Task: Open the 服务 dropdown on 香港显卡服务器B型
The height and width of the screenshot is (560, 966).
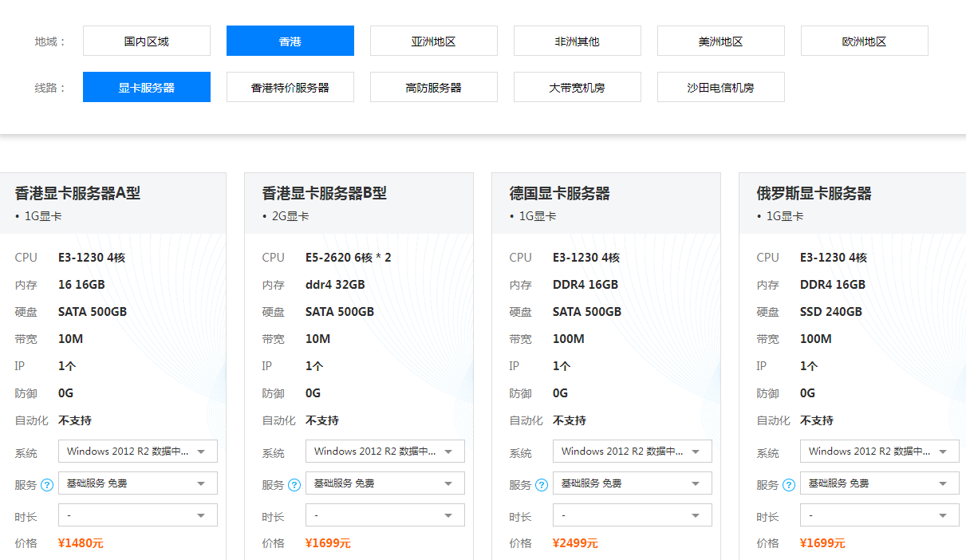Action: (384, 483)
